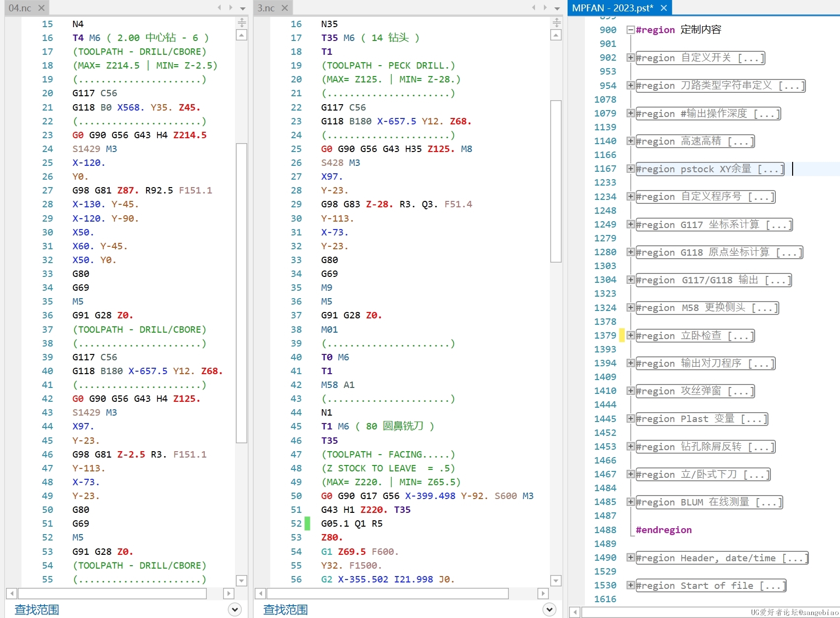
Task: Expand the Plast 变量 region
Action: 630,419
